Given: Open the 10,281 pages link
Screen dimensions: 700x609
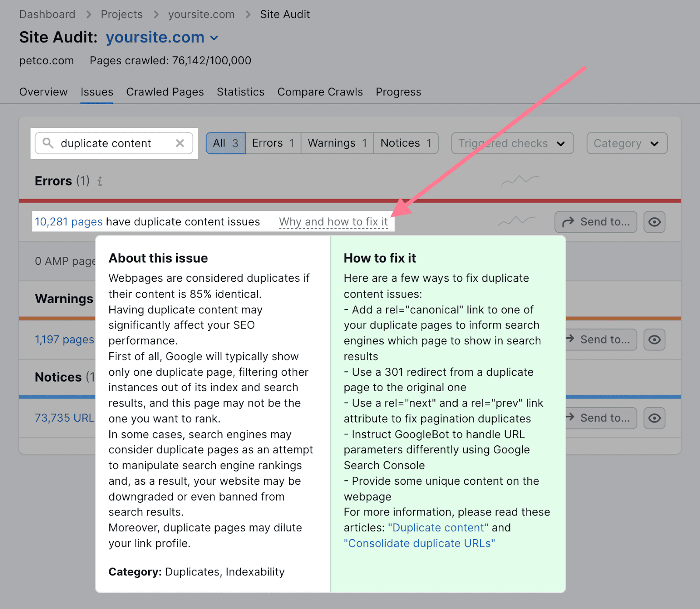Looking at the screenshot, I should coord(68,222).
